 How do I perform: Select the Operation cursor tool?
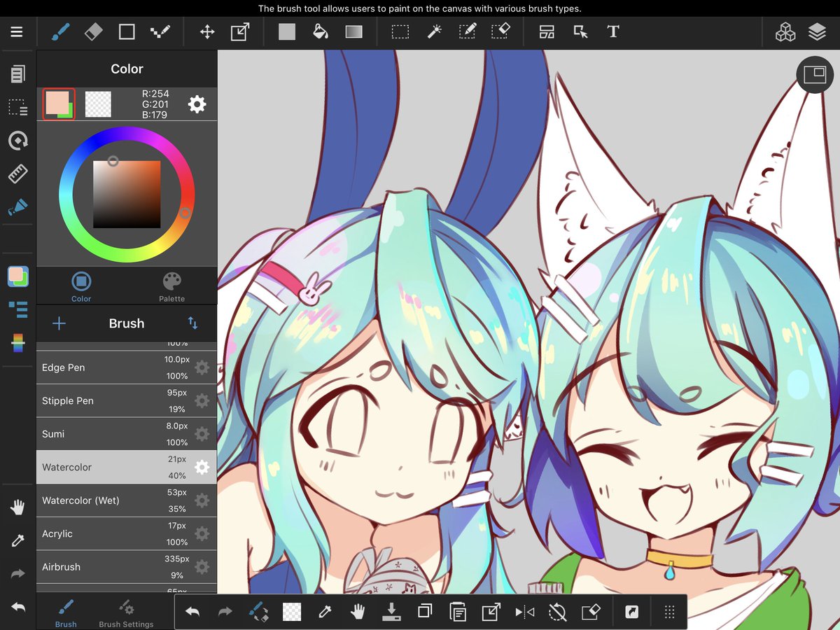(580, 32)
